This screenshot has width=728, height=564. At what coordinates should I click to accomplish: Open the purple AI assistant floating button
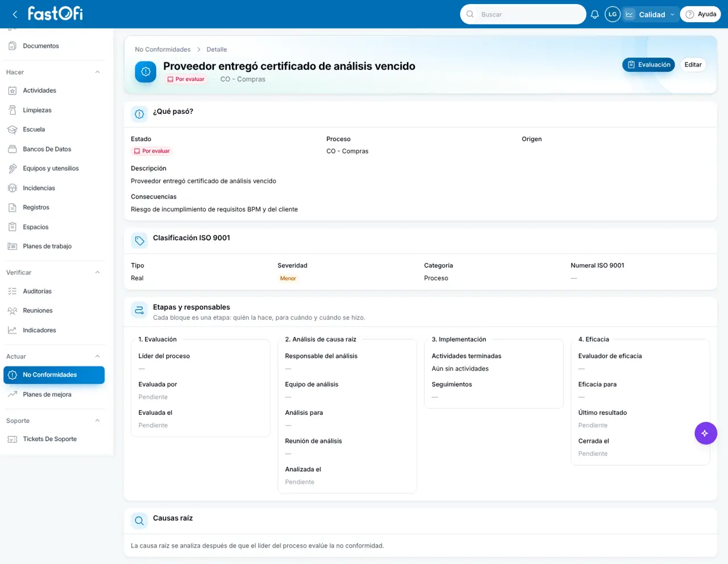click(705, 433)
